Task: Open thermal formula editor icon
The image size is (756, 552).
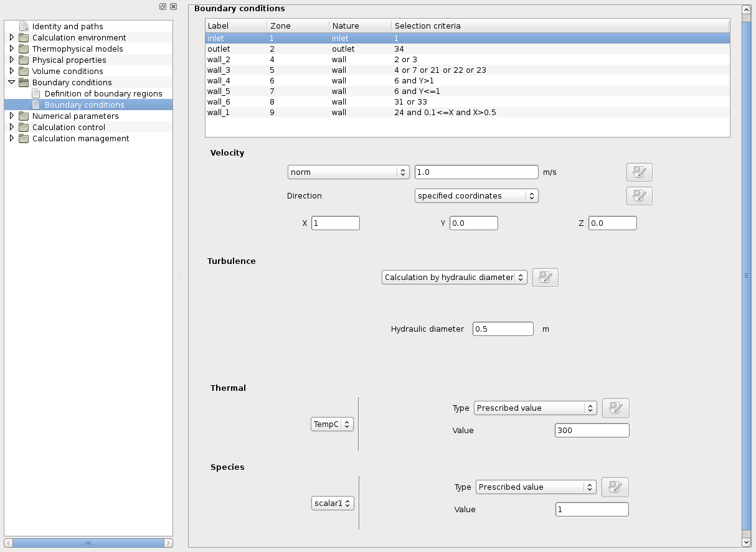Action: [x=615, y=408]
